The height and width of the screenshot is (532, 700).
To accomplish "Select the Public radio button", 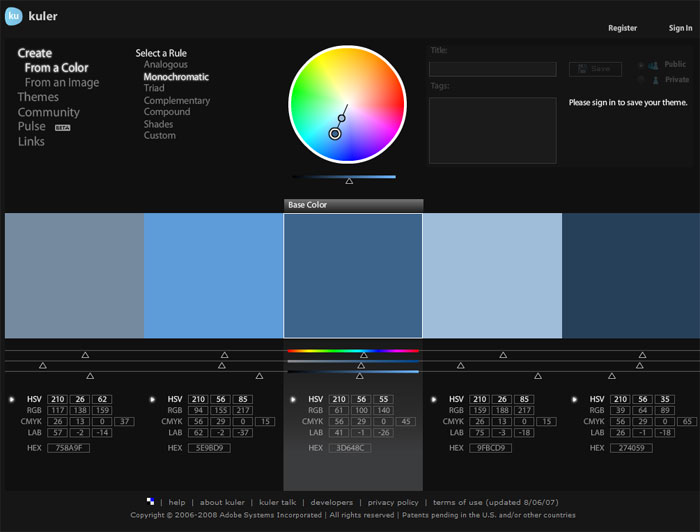I will tap(641, 65).
